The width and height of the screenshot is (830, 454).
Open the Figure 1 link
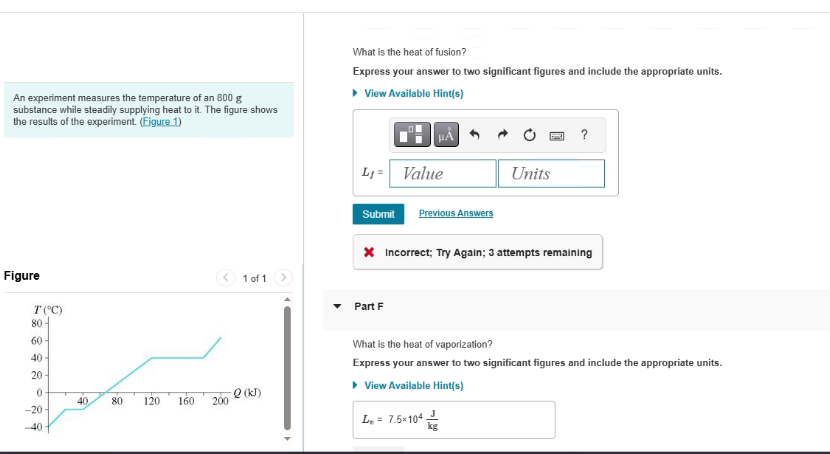point(160,122)
